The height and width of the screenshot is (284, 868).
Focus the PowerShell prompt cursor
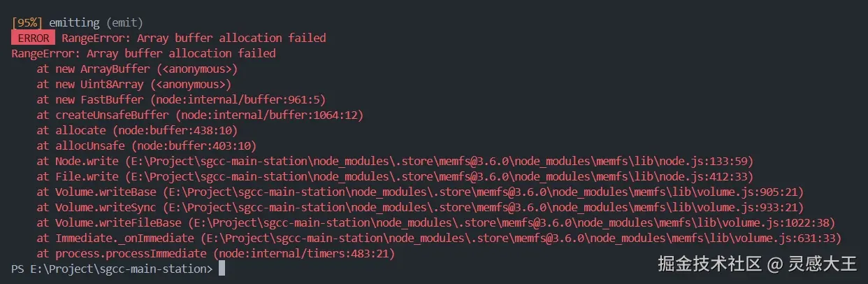[222, 269]
